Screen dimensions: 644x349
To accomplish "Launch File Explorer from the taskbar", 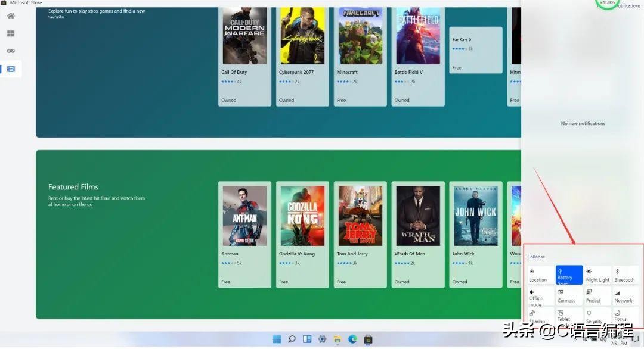I will (337, 339).
